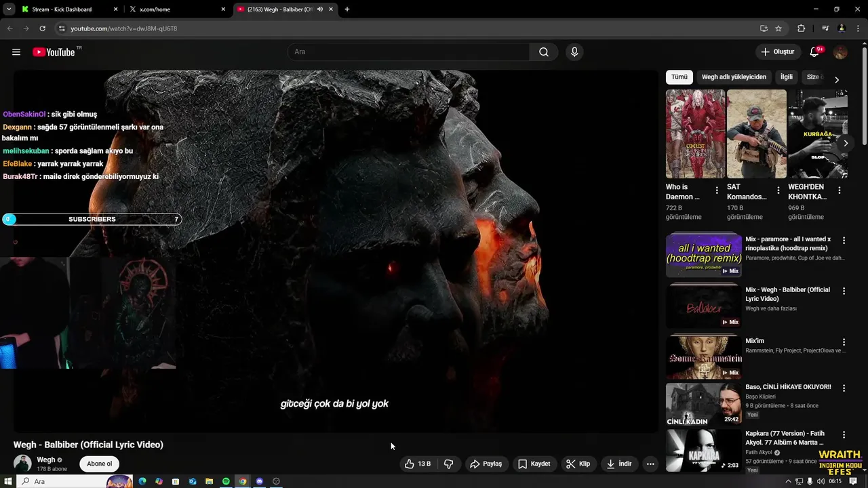Click the 'Abone ol' subscribe button
868x488 pixels.
click(100, 464)
